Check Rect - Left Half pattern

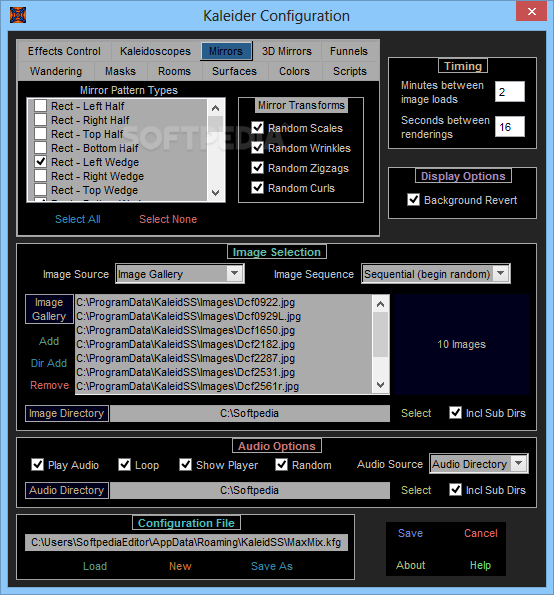pyautogui.click(x=41, y=106)
